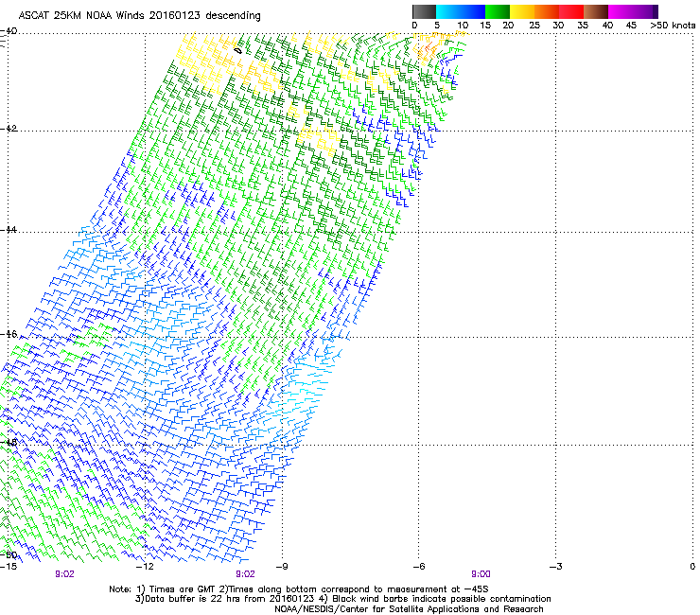Select the red 30–35 knots legend segment
Screen dimensions: 700x615
coord(571,11)
